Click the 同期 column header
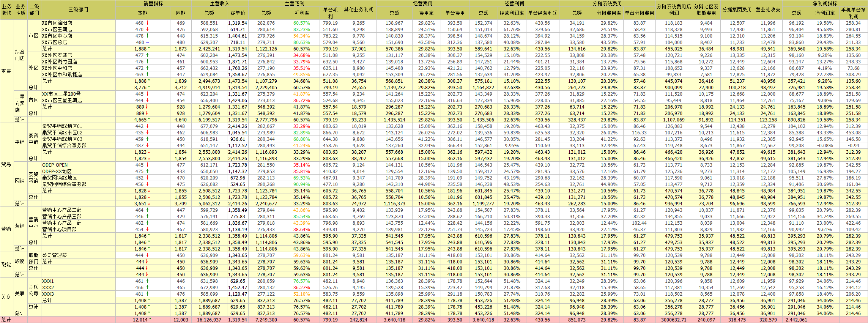The width and height of the screenshot is (868, 323). pos(181,13)
